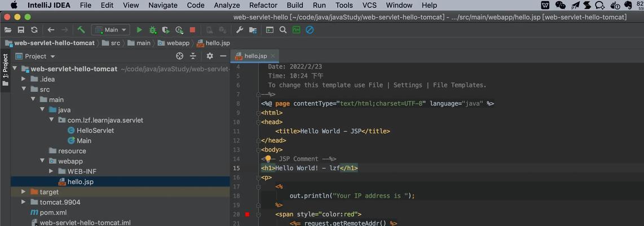Run Main with the green play button
The height and width of the screenshot is (226, 644).
click(139, 29)
